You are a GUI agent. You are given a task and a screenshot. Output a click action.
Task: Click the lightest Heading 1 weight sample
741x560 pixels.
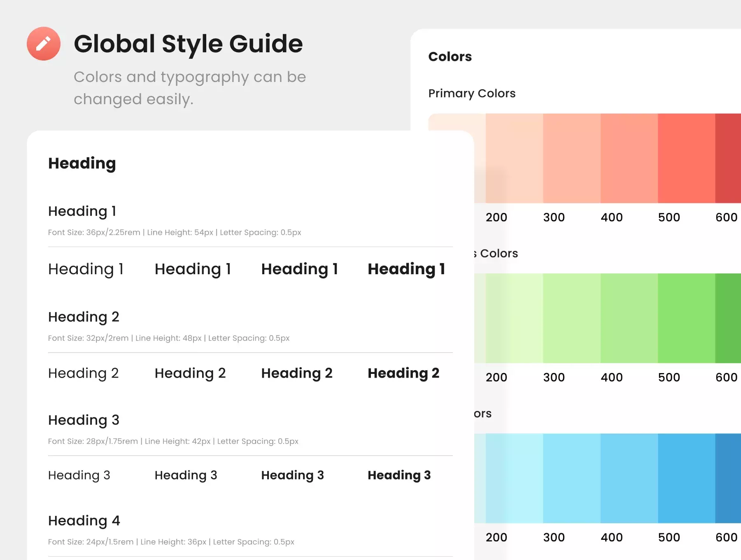(x=86, y=269)
